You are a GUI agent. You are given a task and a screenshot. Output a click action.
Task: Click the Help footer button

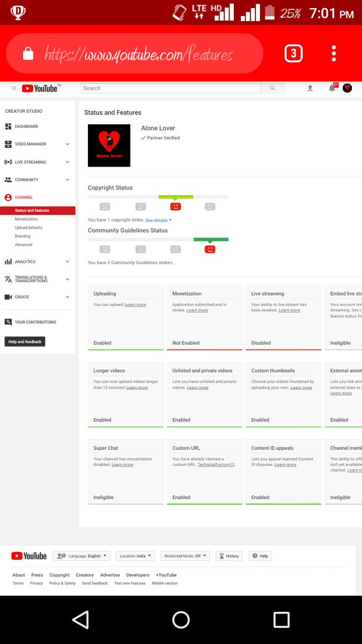tap(260, 556)
